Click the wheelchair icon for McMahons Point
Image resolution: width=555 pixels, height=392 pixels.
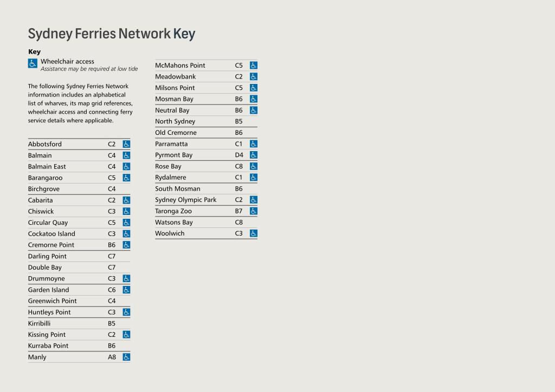point(254,66)
